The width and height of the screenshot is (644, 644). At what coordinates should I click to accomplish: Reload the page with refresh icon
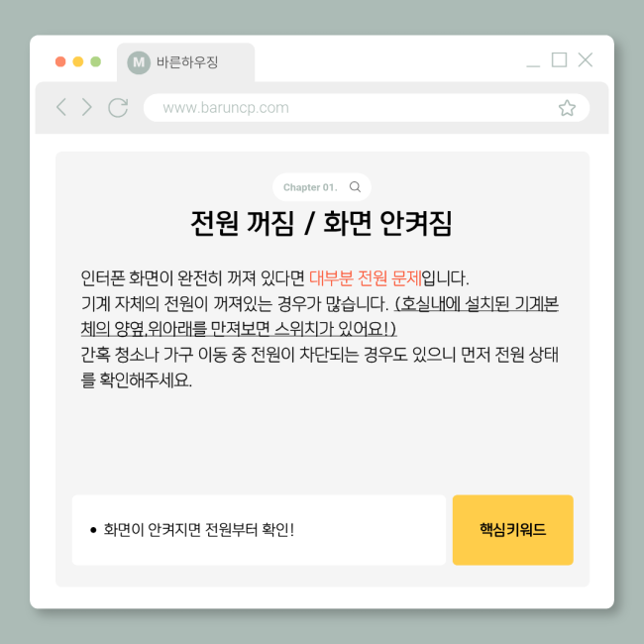click(x=118, y=108)
